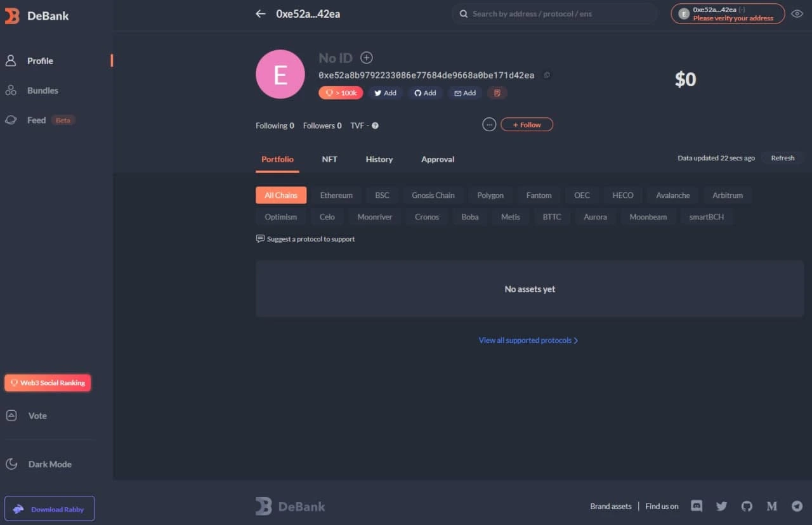Expand the No ID plus icon

(367, 58)
